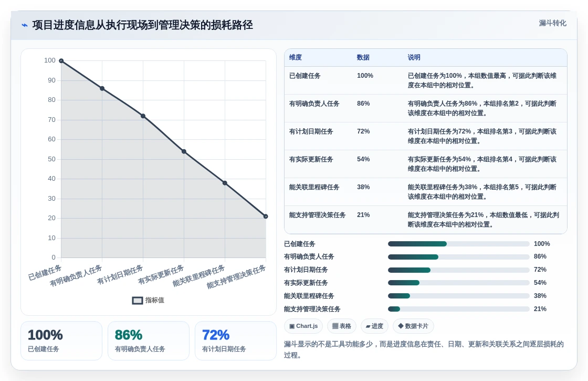Click the 有实际更新任务 progress bar
Image resolution: width=588 pixels, height=381 pixels.
coord(459,283)
